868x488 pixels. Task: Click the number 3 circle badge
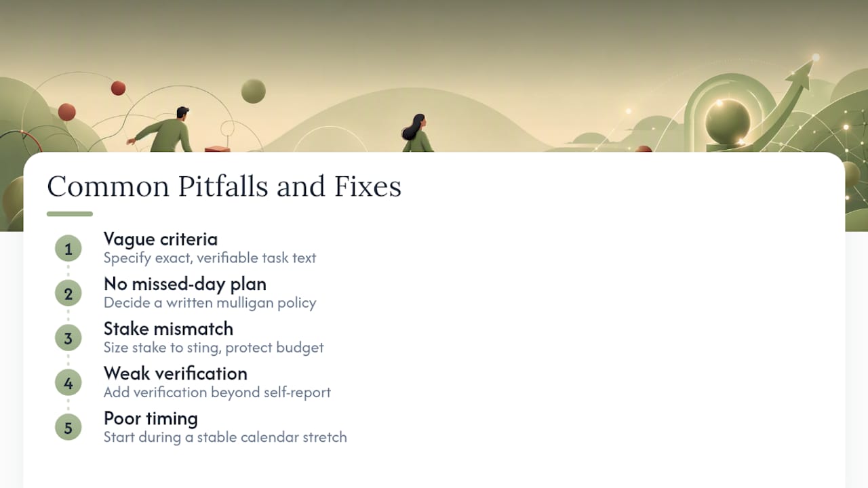point(68,338)
